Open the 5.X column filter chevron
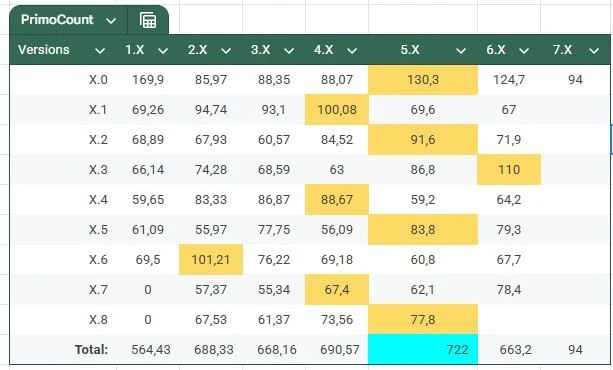Image resolution: width=613 pixels, height=370 pixels. [461, 50]
